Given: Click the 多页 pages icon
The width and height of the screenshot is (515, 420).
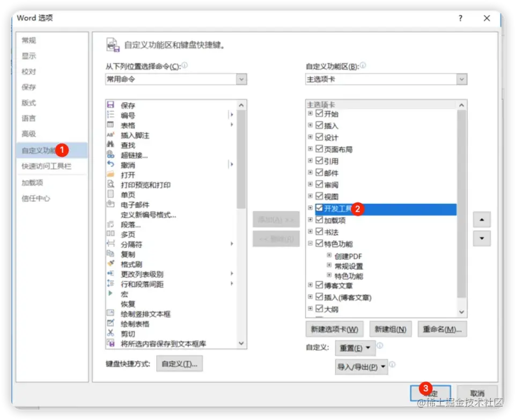Looking at the screenshot, I should click(111, 234).
